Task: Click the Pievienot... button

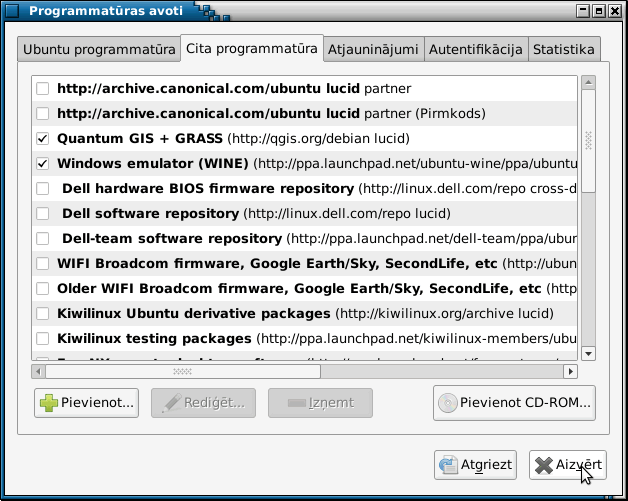Action: coord(87,403)
